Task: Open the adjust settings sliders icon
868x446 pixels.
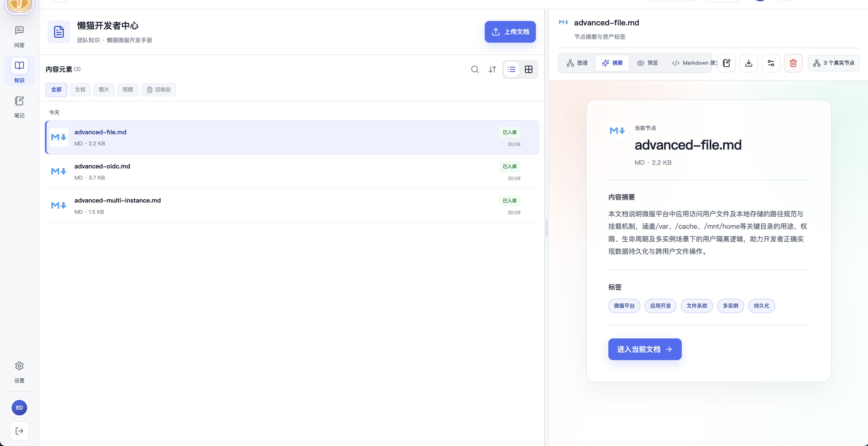Action: (770, 63)
